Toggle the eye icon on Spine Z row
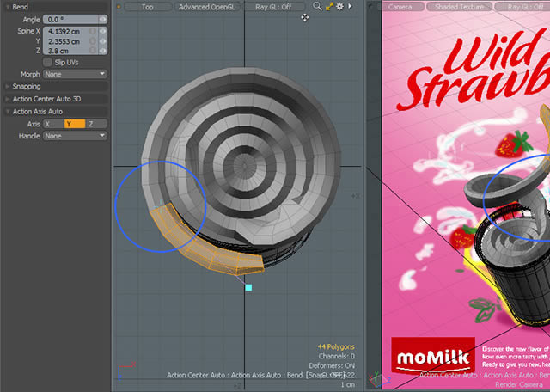This screenshot has width=550, height=392. pos(102,51)
